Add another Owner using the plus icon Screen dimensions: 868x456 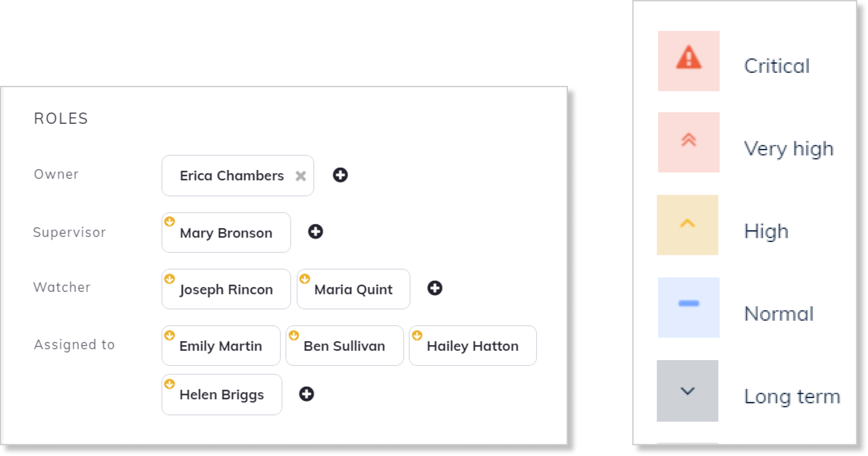coord(341,175)
